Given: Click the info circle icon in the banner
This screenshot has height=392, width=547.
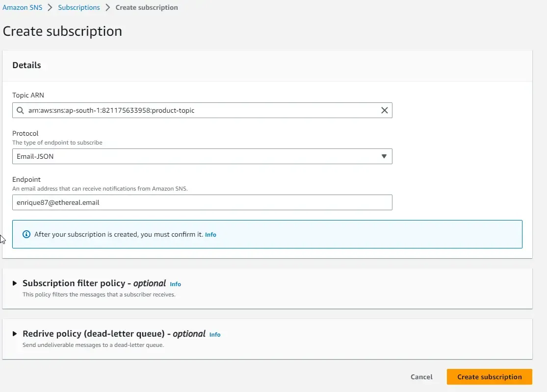Looking at the screenshot, I should [x=26, y=234].
